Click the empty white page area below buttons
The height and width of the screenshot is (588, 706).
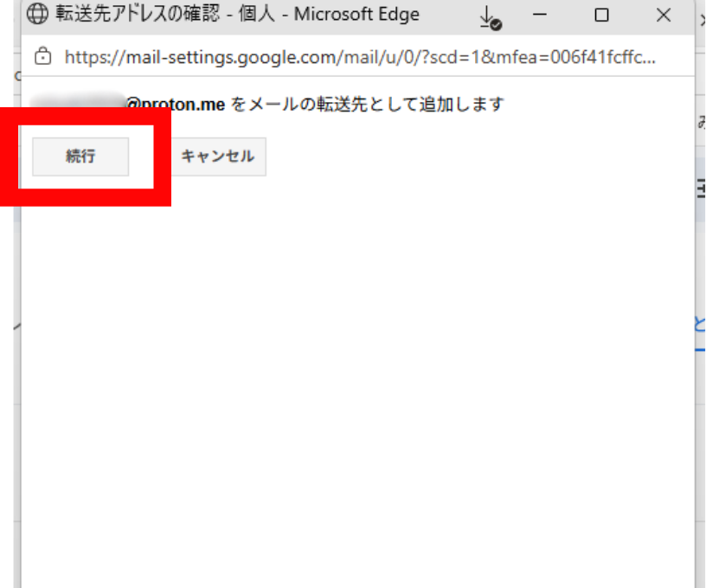[x=355, y=389]
